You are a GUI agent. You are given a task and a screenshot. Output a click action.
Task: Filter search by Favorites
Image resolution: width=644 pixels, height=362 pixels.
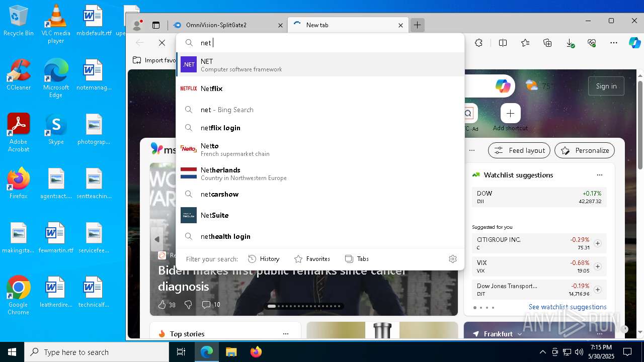point(312,259)
